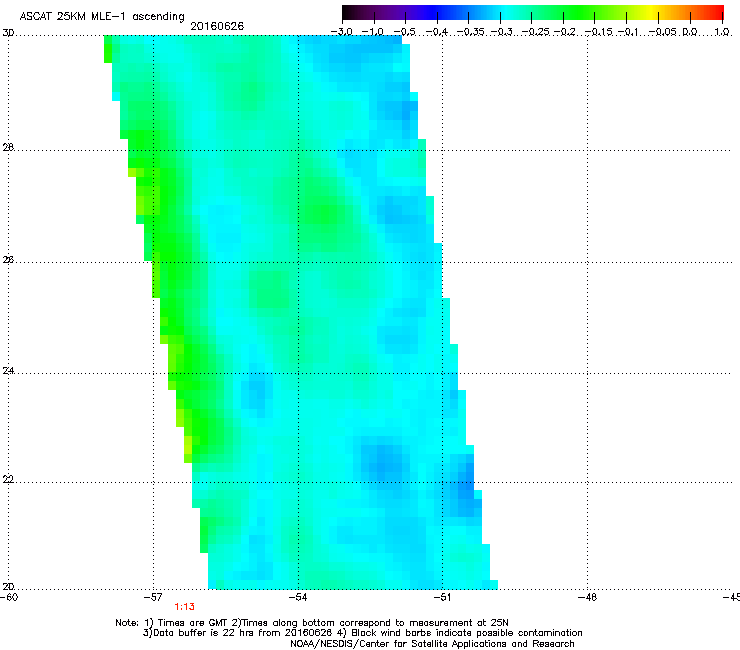Viewport: 740px width, 650px height.
Task: Click the colorbar label "-0.25"
Action: click(x=536, y=32)
